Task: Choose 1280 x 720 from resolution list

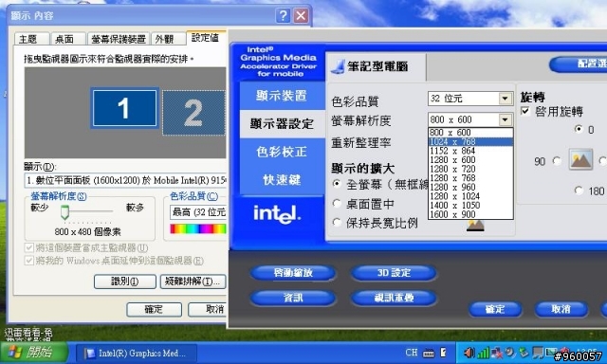Action: pyautogui.click(x=470, y=169)
